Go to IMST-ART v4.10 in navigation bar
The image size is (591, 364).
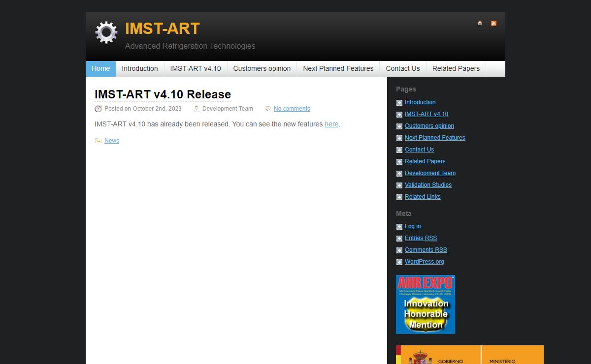click(196, 69)
